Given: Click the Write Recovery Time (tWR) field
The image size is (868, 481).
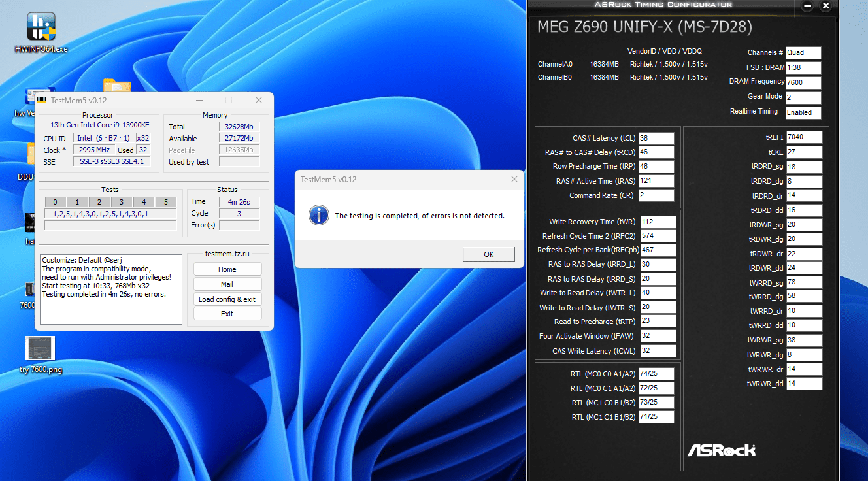Looking at the screenshot, I should 658,222.
